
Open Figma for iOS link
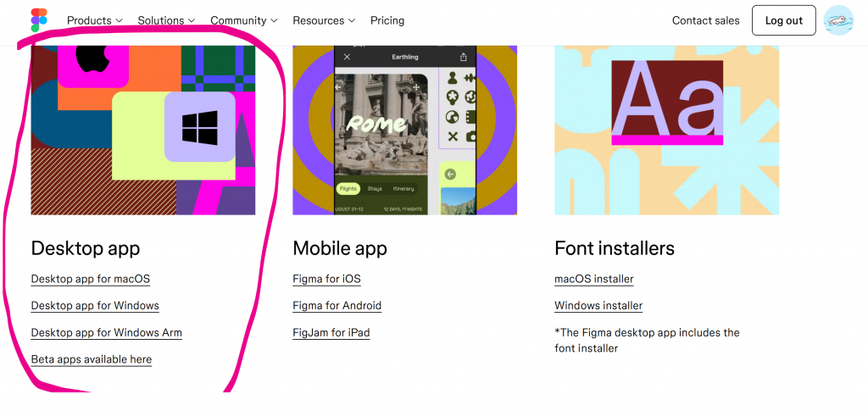click(x=326, y=279)
